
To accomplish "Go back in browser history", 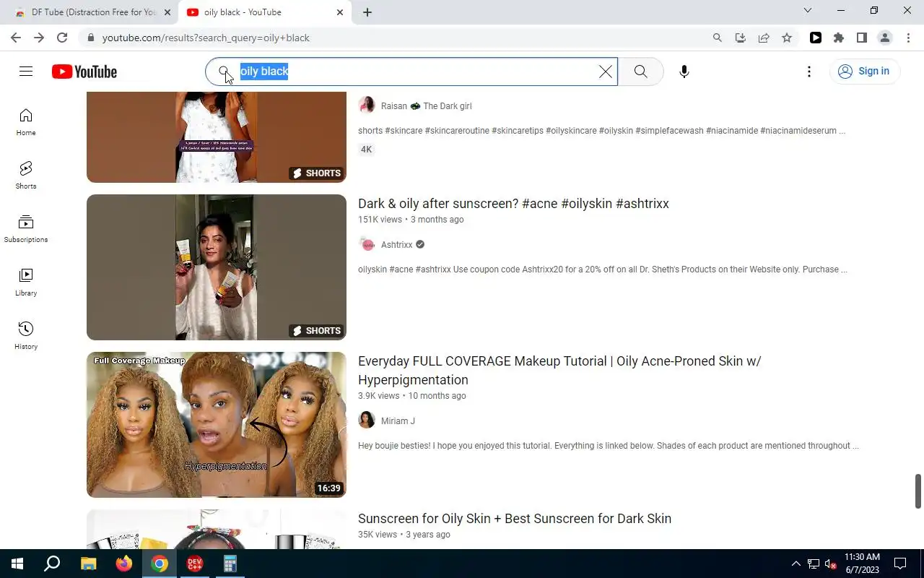I will pos(16,38).
